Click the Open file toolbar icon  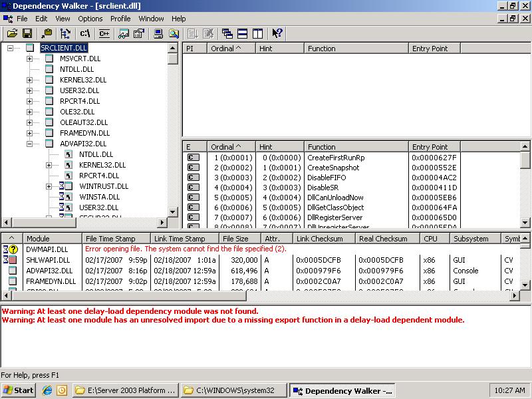(x=12, y=33)
